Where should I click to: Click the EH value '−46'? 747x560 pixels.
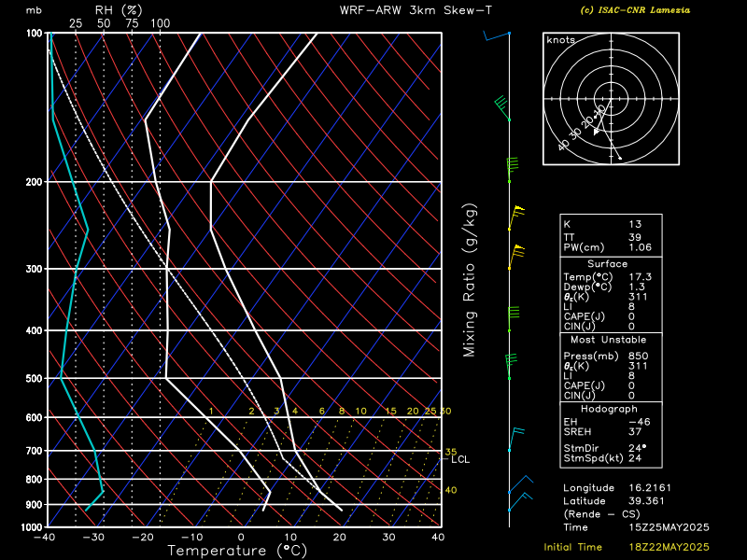click(640, 422)
